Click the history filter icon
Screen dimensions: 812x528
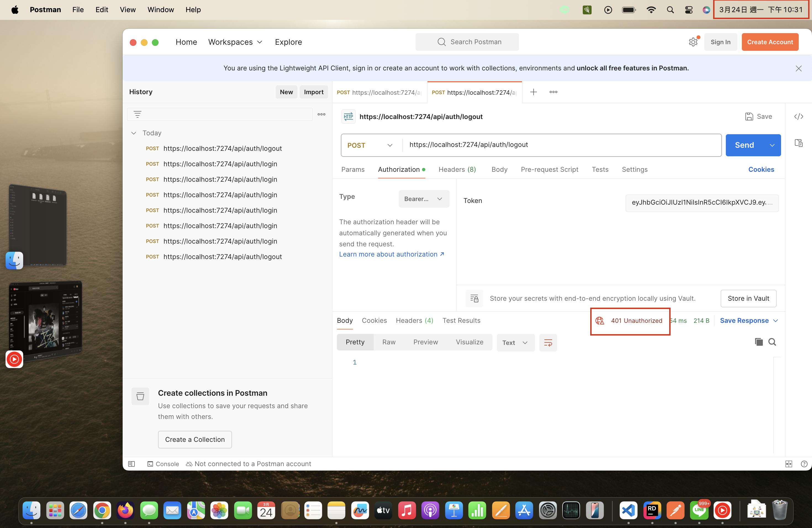(x=138, y=114)
